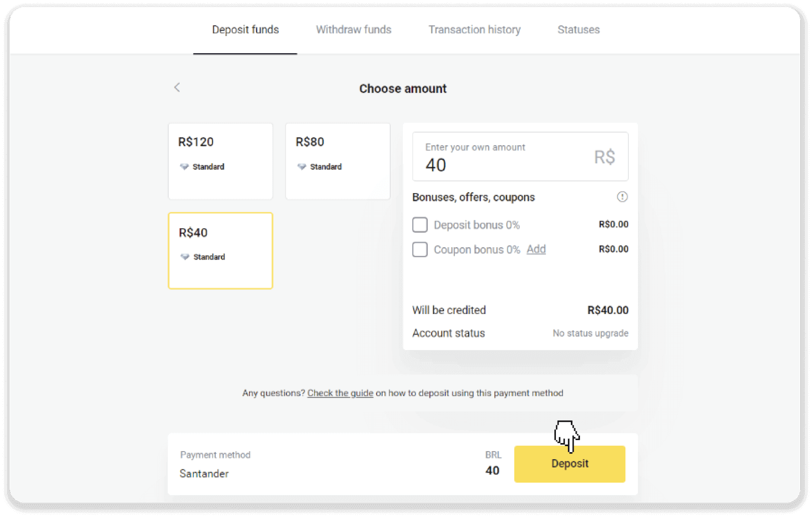Click the diamond Standard icon on the R$40 card
The image size is (812, 517).
point(184,257)
